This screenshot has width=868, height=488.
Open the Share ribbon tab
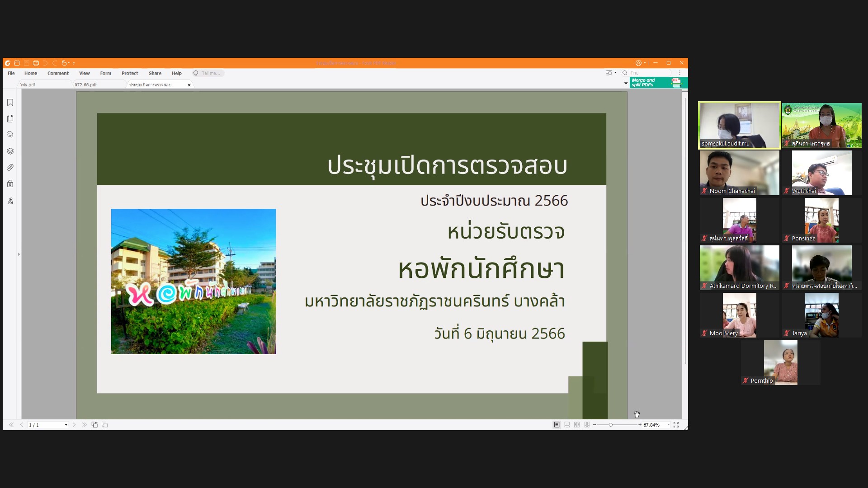pyautogui.click(x=155, y=73)
